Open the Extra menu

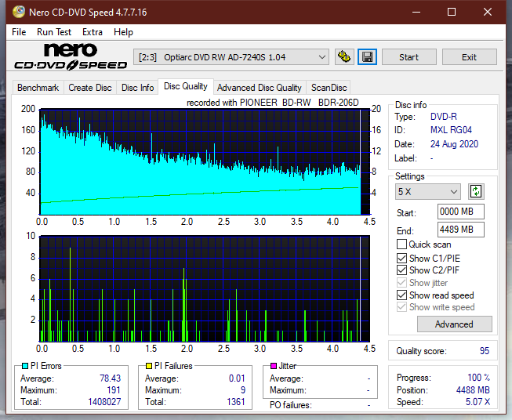pyautogui.click(x=93, y=32)
